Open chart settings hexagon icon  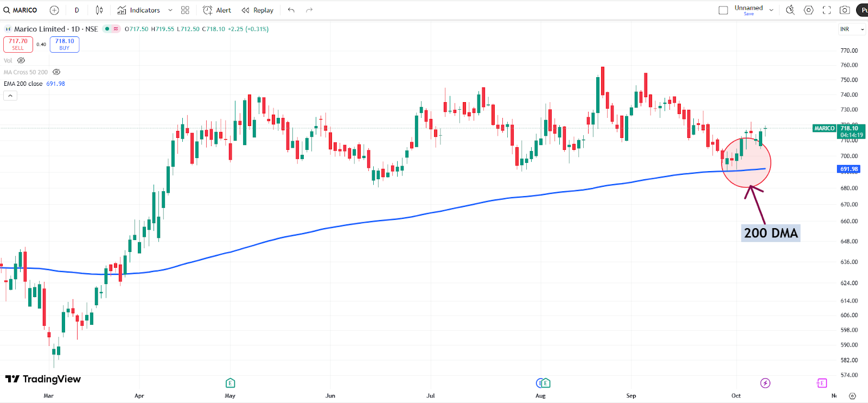[x=808, y=10]
